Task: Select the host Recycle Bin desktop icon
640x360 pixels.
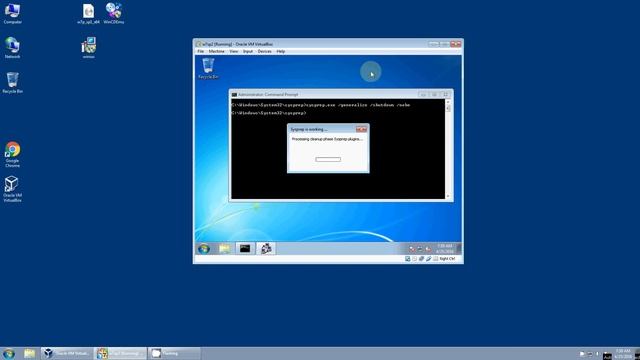Action: pos(13,83)
